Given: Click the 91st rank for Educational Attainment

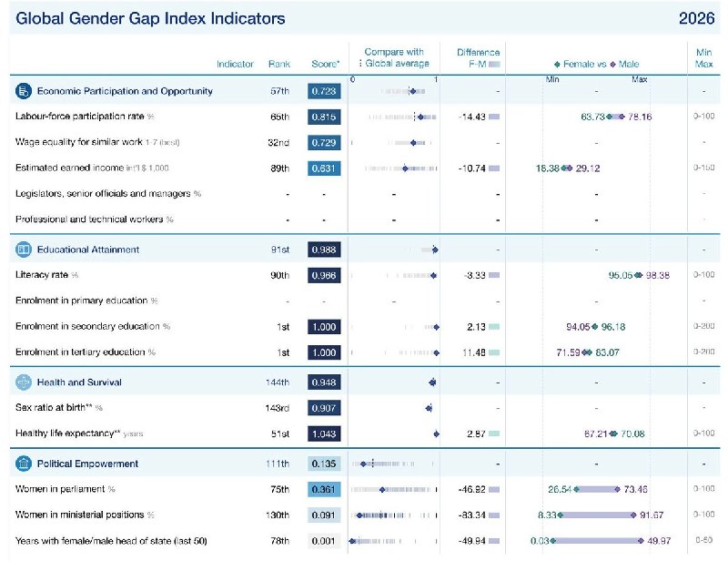Looking at the screenshot, I should 280,250.
